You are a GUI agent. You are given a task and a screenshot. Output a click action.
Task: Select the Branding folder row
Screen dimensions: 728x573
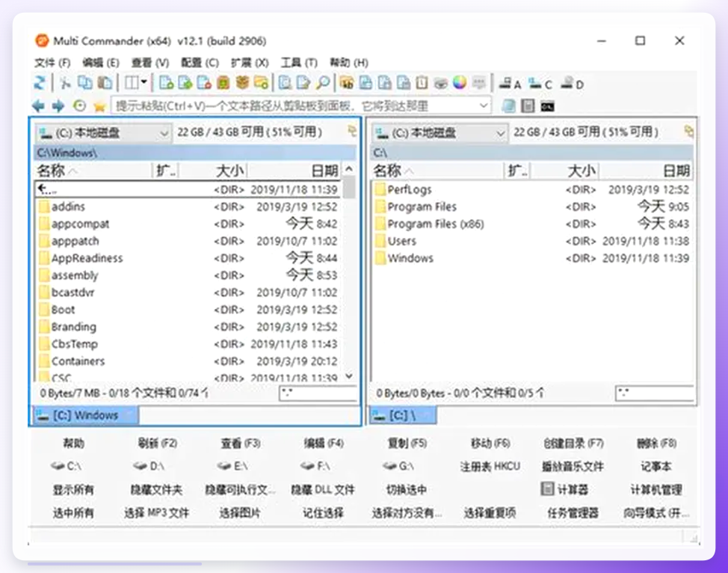[x=188, y=327]
